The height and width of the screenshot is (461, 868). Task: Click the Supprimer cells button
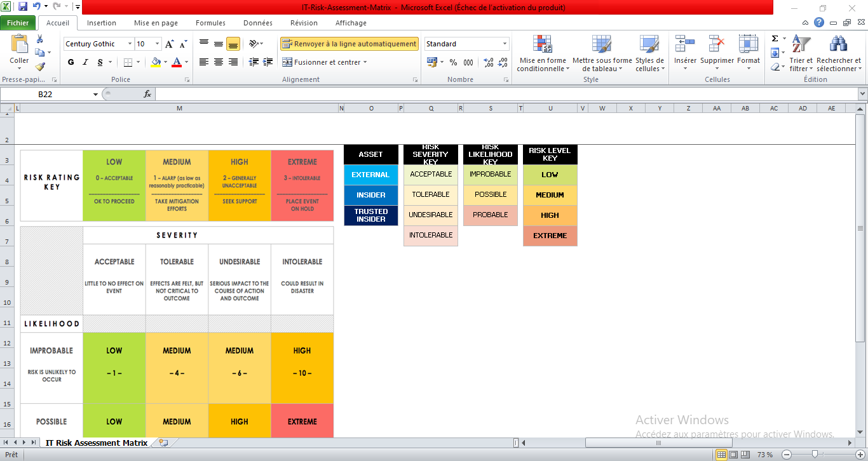[717, 53]
